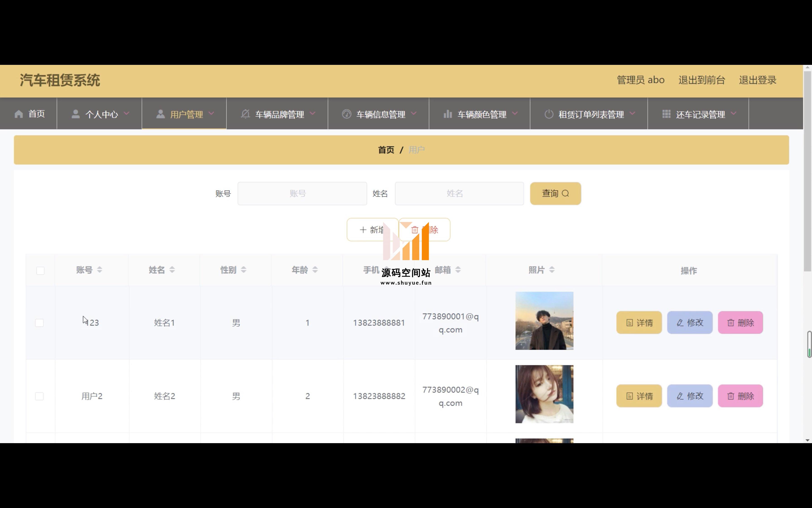
Task: Click the document icon in 姓名1 详情 button
Action: [630, 323]
